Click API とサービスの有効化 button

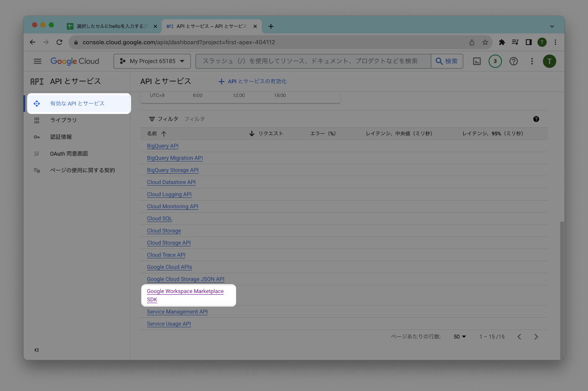[x=252, y=82]
